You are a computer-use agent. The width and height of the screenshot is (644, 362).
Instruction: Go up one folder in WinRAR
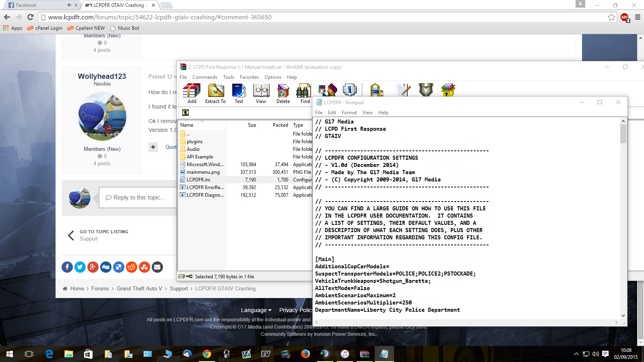coord(186,113)
